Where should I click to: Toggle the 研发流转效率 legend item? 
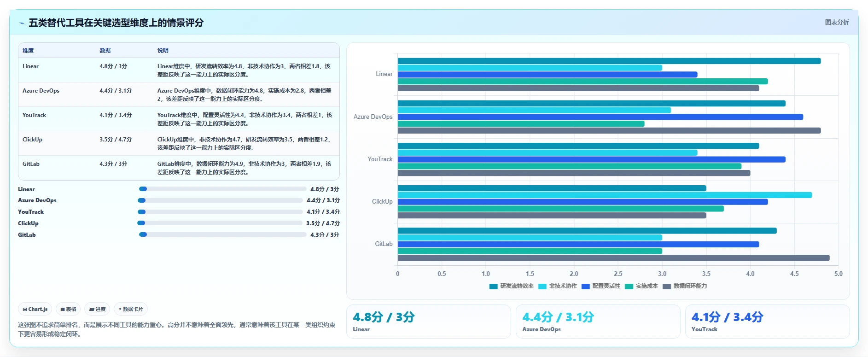click(511, 286)
